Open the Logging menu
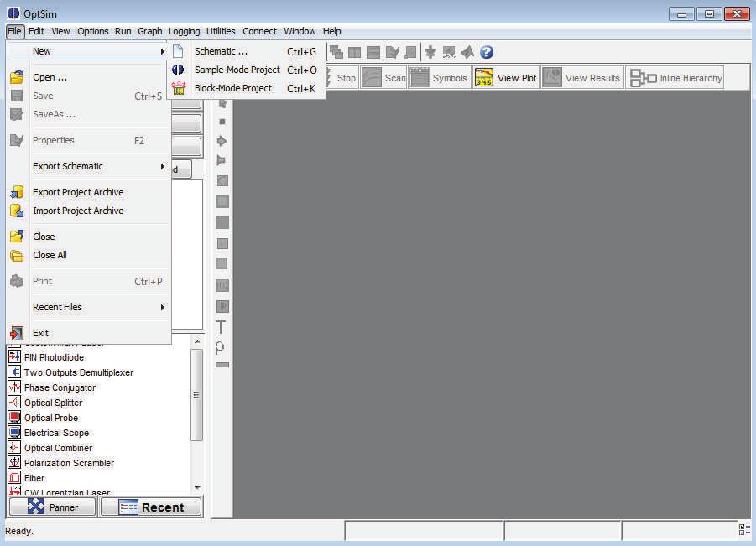The image size is (756, 546). pyautogui.click(x=185, y=31)
